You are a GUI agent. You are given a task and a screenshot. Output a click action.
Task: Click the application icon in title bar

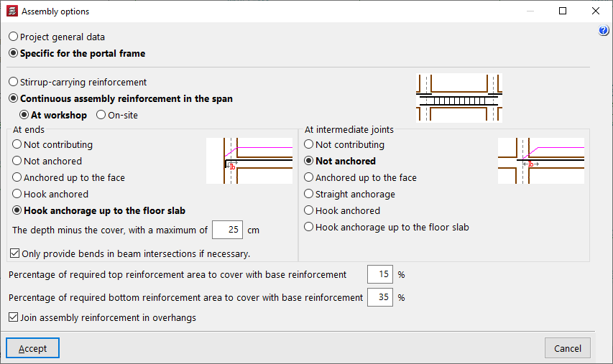(x=11, y=11)
